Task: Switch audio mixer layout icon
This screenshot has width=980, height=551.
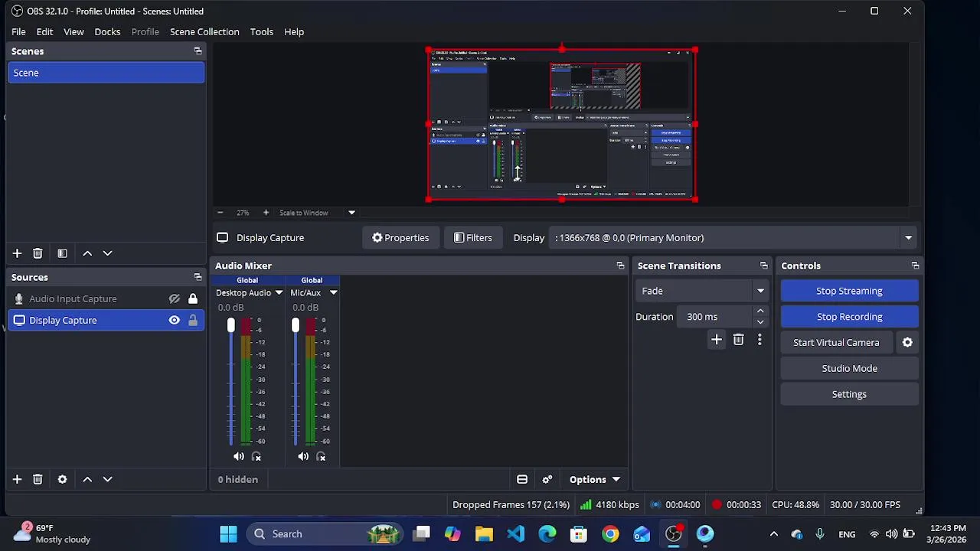Action: 522,480
